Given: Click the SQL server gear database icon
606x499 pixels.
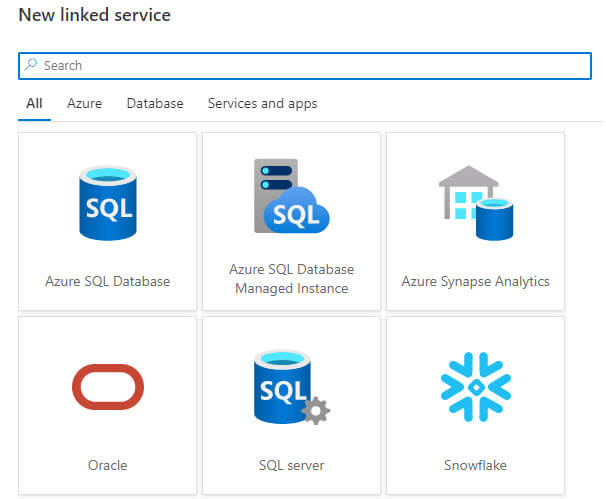Looking at the screenshot, I should pos(289,387).
